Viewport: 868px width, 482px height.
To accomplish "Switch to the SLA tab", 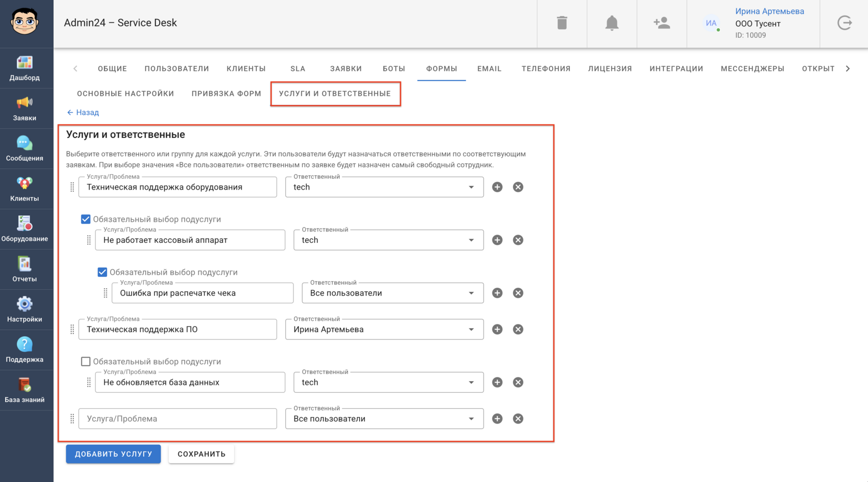I will point(298,69).
